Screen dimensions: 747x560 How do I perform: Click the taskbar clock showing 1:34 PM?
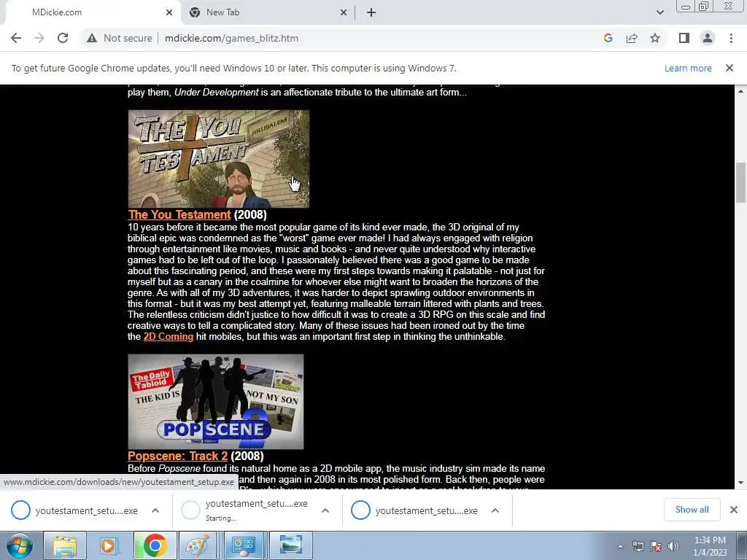click(x=710, y=546)
